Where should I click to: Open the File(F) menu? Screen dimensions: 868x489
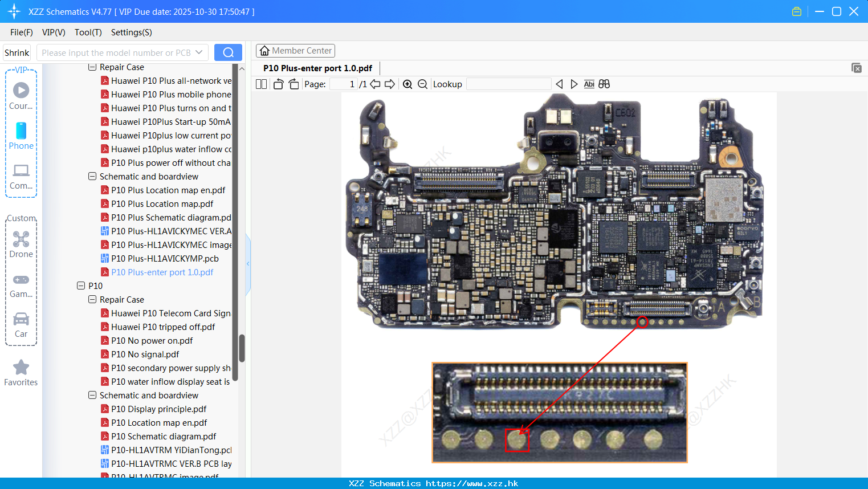[22, 32]
